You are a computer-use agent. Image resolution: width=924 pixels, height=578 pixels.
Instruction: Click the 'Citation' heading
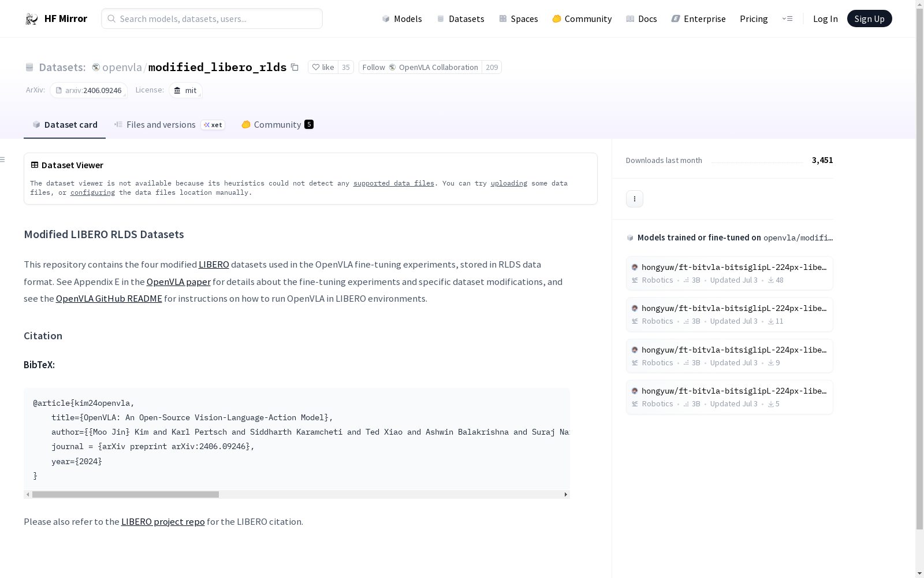point(43,336)
